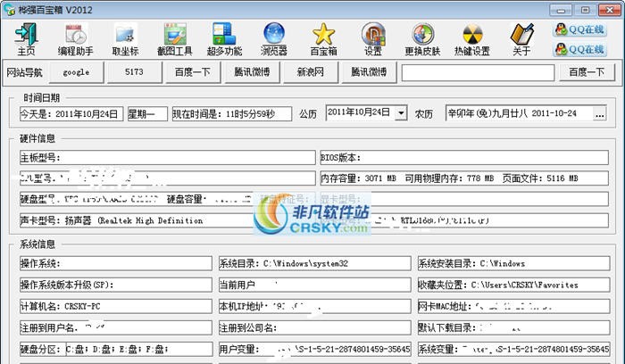Click the lower QQ在线 contact button
This screenshot has width=625, height=364.
tap(580, 49)
